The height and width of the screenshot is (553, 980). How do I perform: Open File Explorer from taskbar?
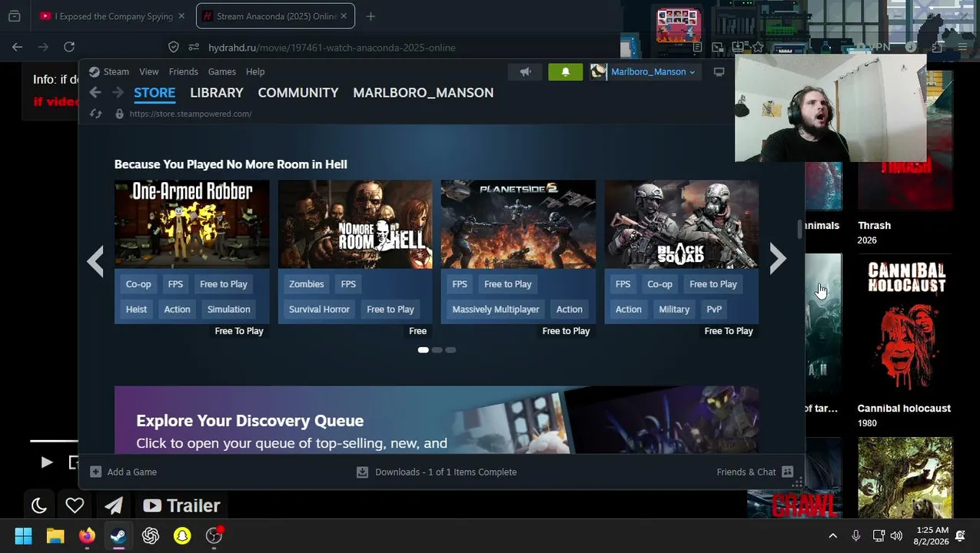pos(55,535)
